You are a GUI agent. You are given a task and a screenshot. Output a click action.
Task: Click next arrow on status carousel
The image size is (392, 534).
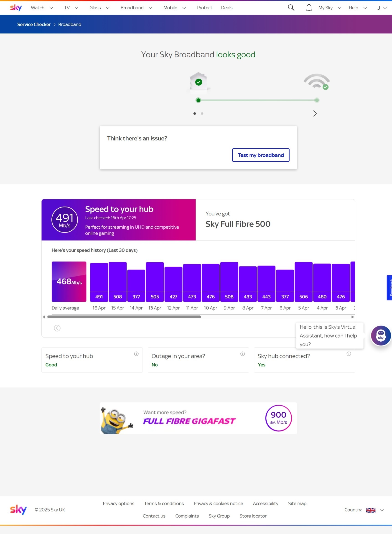[x=315, y=113]
